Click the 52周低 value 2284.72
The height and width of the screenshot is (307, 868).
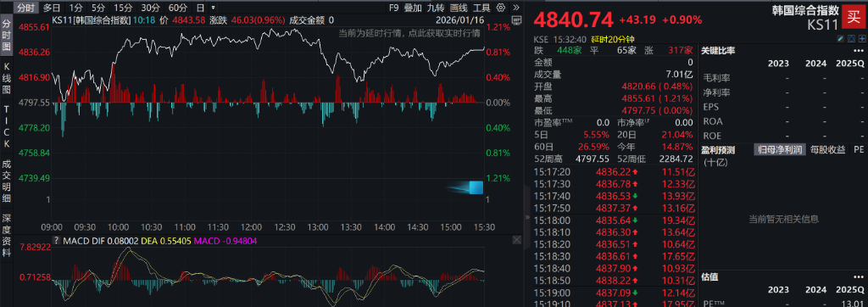click(x=675, y=159)
